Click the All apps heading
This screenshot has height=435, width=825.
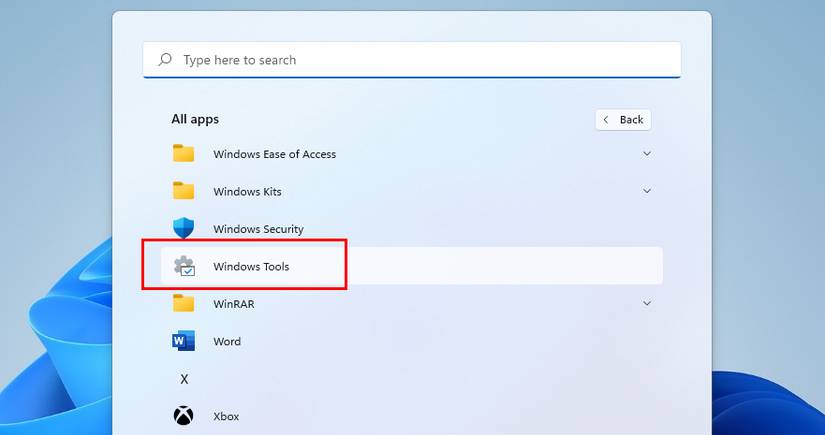click(x=195, y=119)
